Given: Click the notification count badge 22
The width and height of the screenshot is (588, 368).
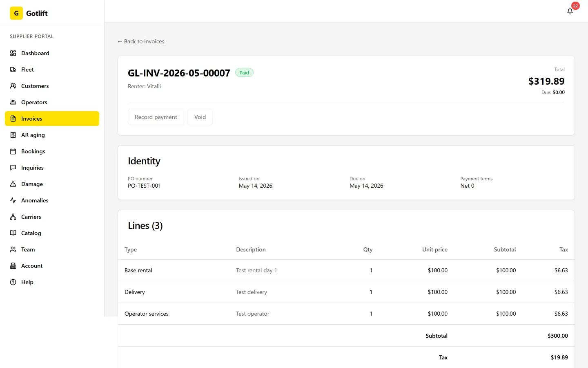Looking at the screenshot, I should tap(575, 6).
